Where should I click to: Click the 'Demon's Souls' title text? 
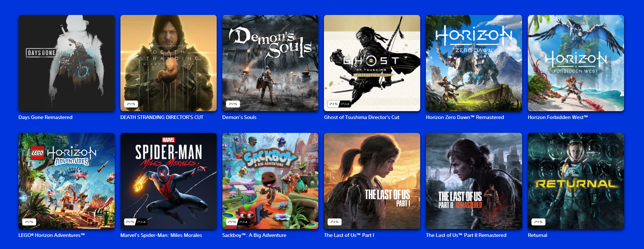click(x=239, y=117)
